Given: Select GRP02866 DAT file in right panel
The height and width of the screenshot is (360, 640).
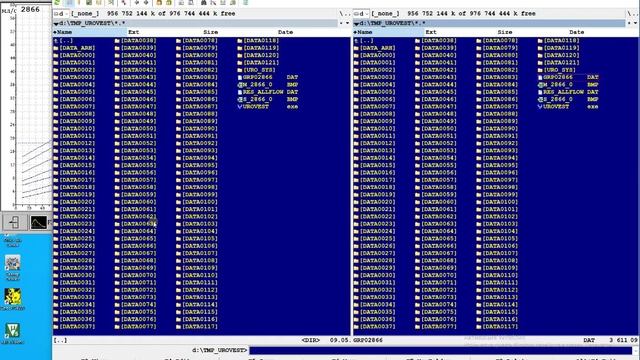Looking at the screenshot, I should tap(568, 77).
